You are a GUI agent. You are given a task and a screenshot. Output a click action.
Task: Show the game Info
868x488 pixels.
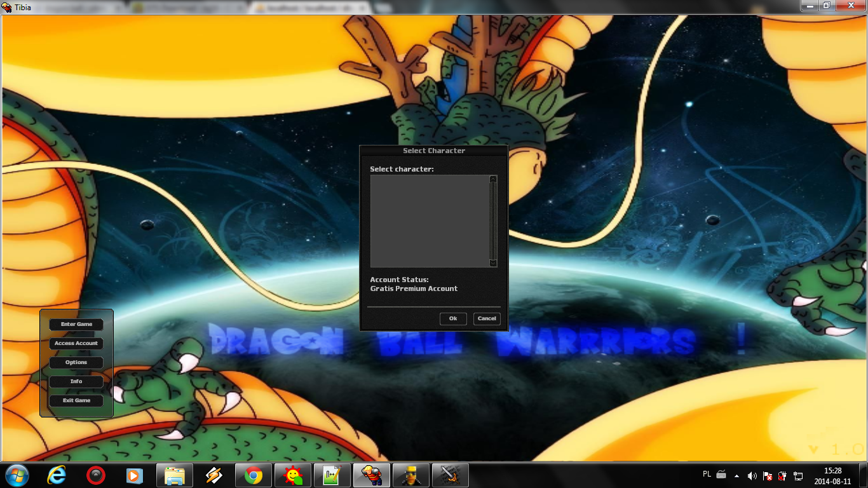pyautogui.click(x=76, y=381)
